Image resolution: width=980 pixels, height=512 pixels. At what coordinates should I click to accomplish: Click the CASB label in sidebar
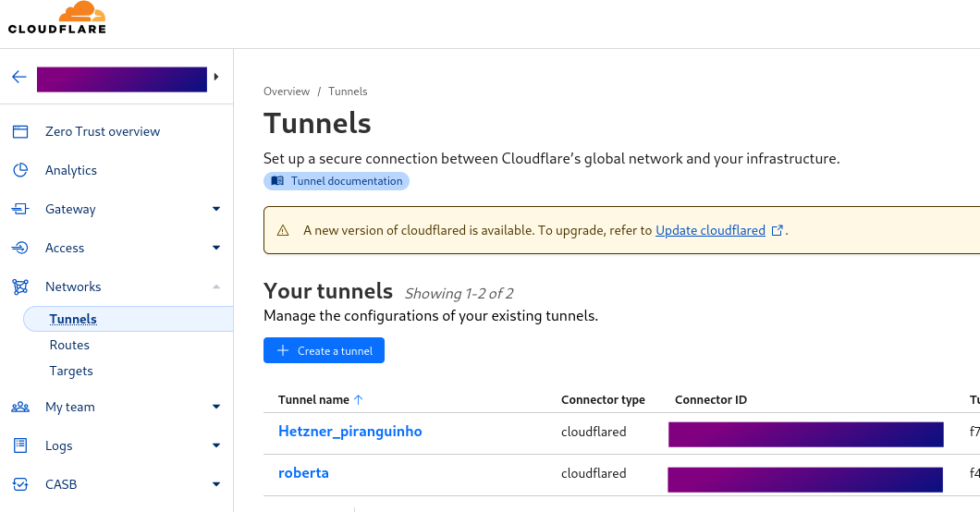61,484
